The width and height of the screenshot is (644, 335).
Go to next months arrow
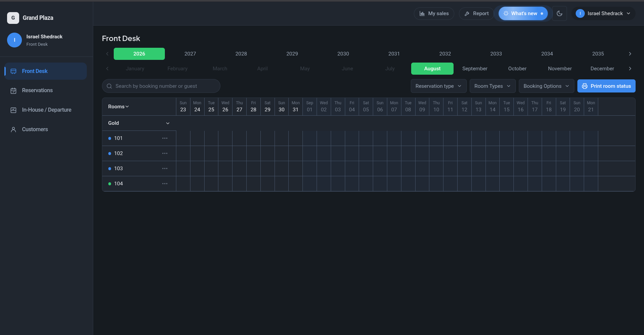point(630,69)
